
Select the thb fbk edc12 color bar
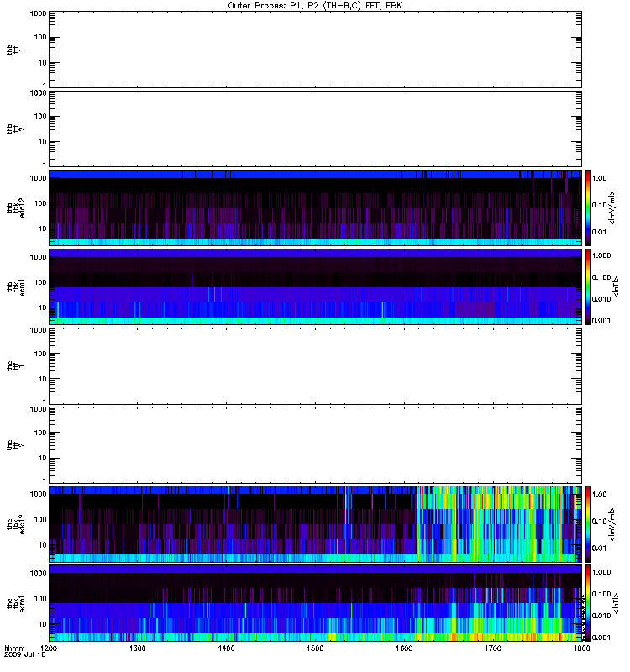[588, 207]
